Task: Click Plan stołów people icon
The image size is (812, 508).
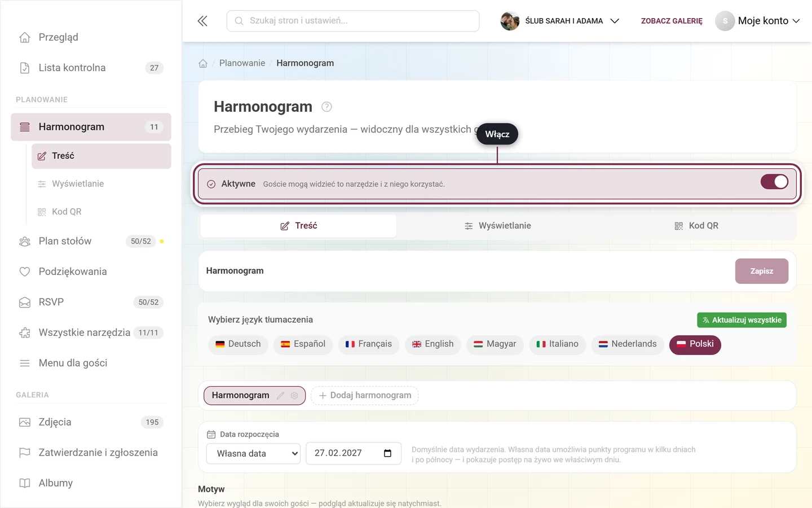Action: coord(25,242)
